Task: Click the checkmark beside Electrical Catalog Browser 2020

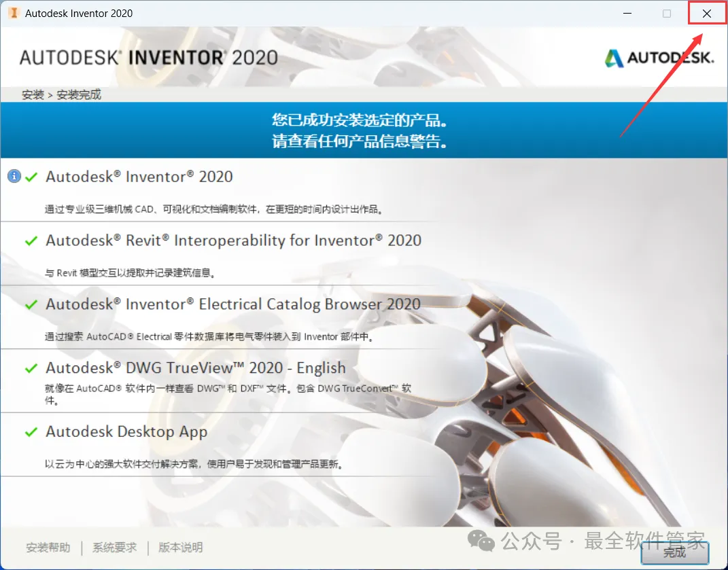Action: coord(31,304)
